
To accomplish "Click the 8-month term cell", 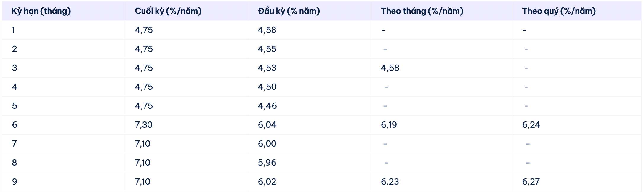I will [x=15, y=163].
